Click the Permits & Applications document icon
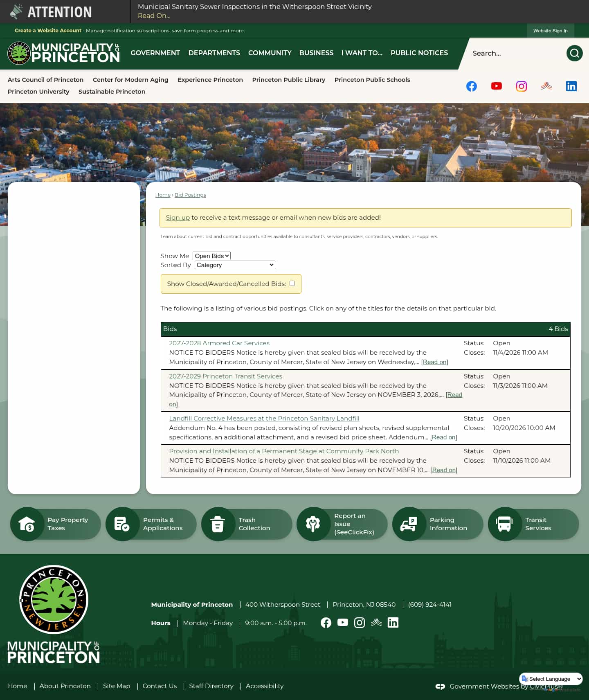This screenshot has height=700, width=589. click(122, 524)
